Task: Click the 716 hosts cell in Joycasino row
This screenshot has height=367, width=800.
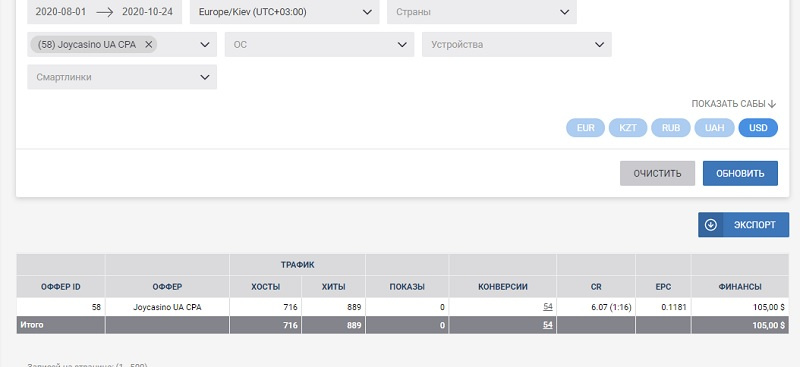Action: 265,307
